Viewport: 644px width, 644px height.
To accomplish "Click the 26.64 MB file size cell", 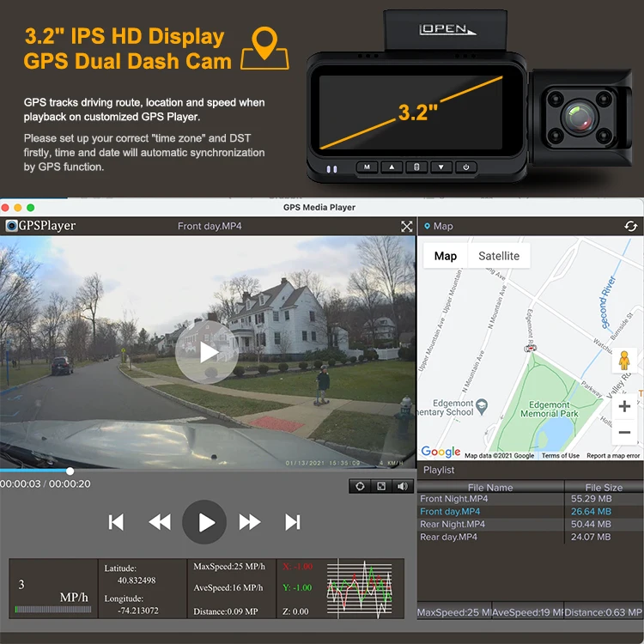I will (x=591, y=512).
